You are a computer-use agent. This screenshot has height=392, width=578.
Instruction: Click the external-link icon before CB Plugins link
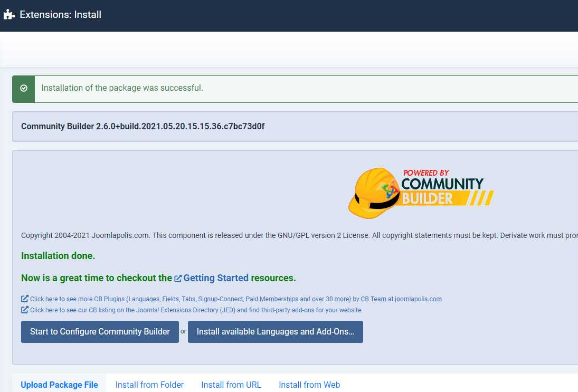click(25, 299)
